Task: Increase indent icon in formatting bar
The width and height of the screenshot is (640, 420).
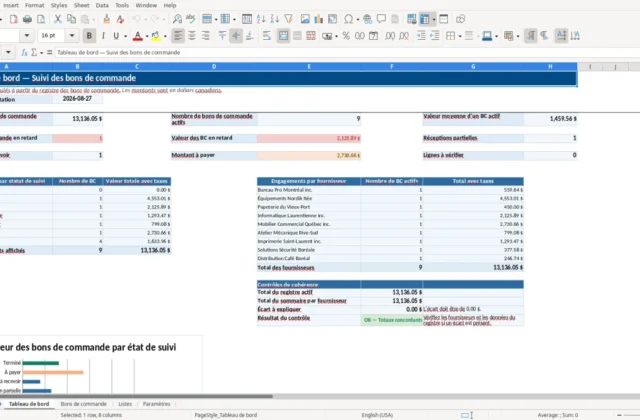Action: pyautogui.click(x=421, y=36)
